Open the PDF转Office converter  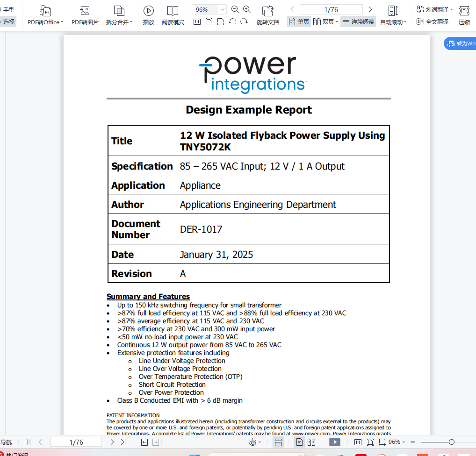[45, 15]
